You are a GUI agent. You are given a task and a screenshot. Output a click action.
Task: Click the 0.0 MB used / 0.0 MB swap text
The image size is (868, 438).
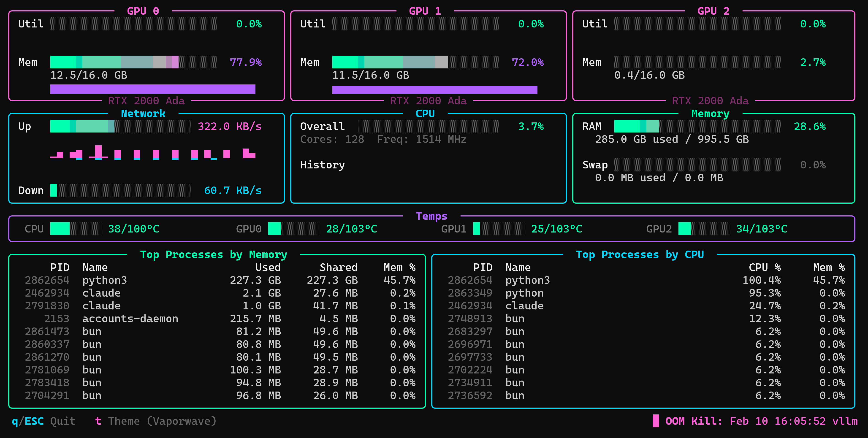pyautogui.click(x=659, y=178)
